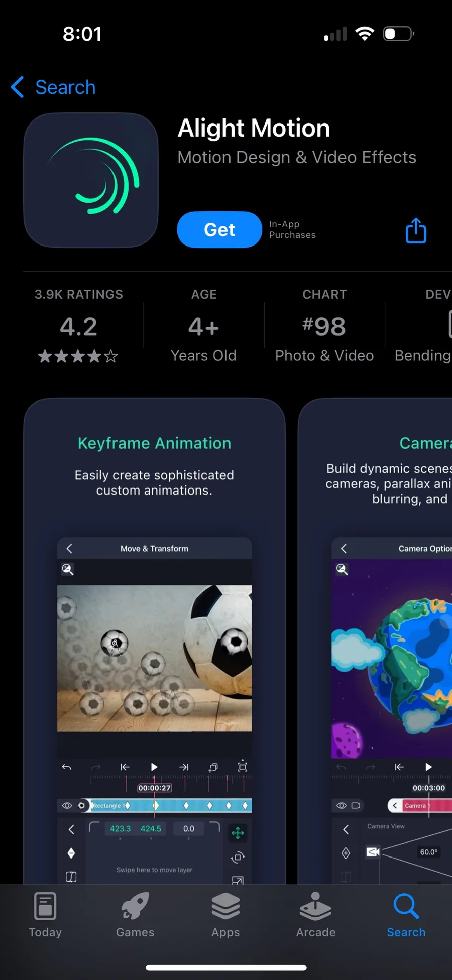
Task: Tap the 00:00:27 timeline marker
Action: pos(154,788)
